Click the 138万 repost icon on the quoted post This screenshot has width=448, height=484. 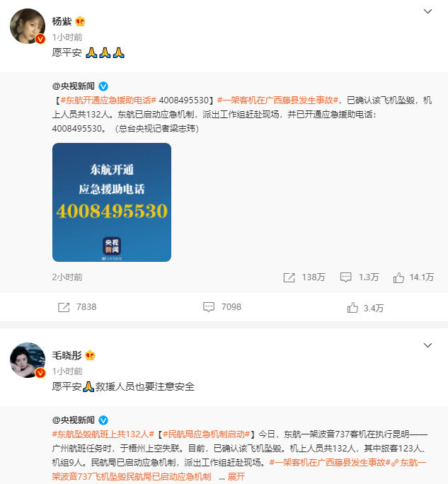click(x=289, y=277)
